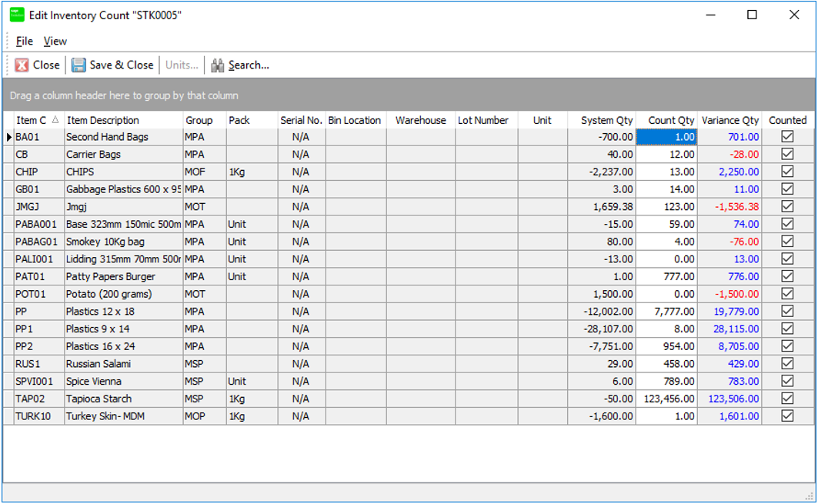Click the resize grip in the status bar corner
Image resolution: width=818 pixels, height=504 pixels.
coord(809,496)
